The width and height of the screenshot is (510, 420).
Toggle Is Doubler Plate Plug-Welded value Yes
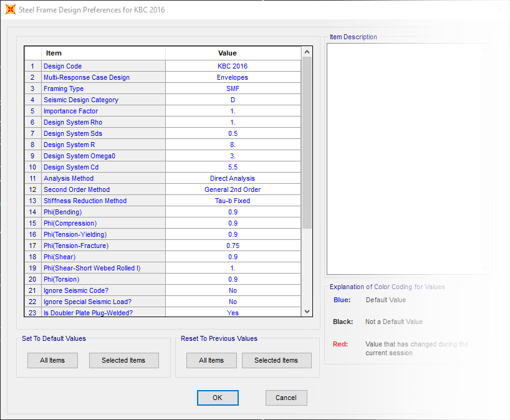(x=233, y=313)
